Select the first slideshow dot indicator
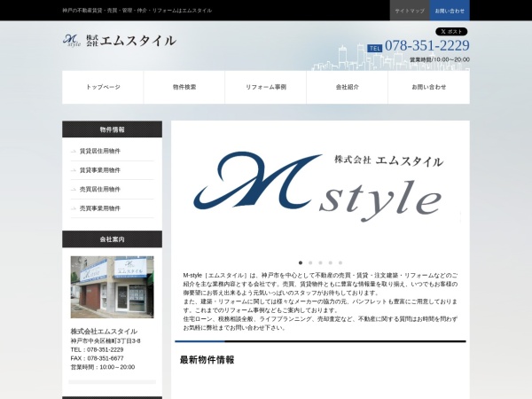 301,262
